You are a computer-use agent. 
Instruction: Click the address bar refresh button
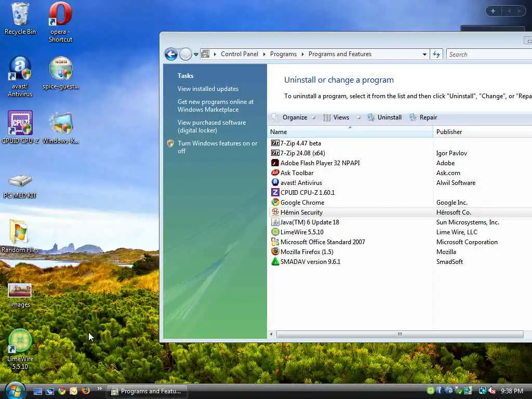[x=436, y=54]
